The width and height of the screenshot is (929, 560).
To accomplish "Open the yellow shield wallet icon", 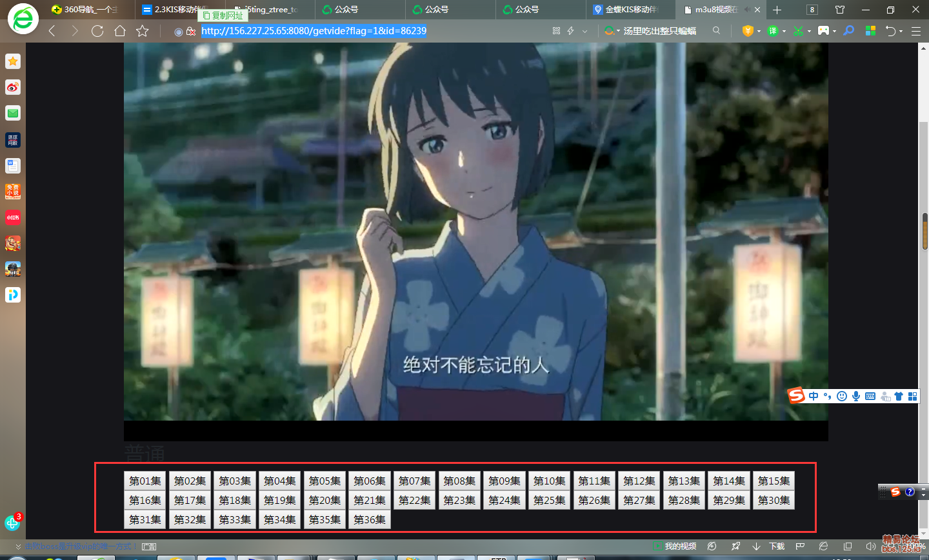I will tap(748, 30).
